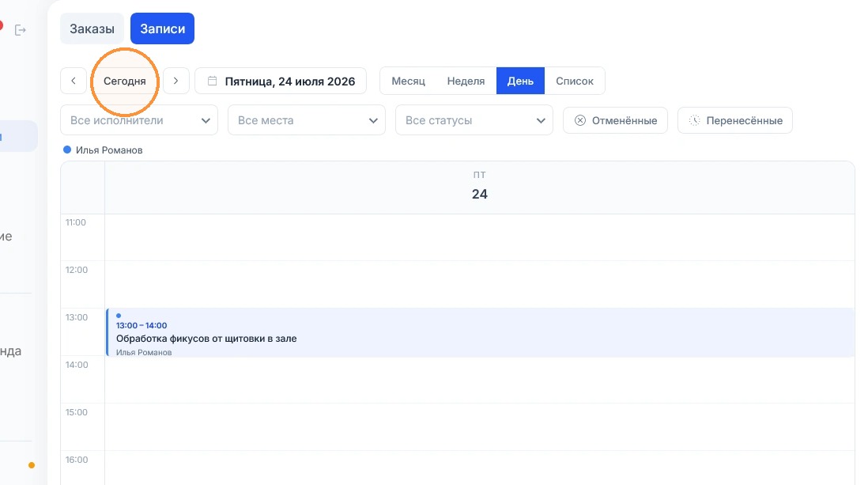The width and height of the screenshot is (868, 485).
Task: Click the rescheduled clock icon
Action: (x=694, y=120)
